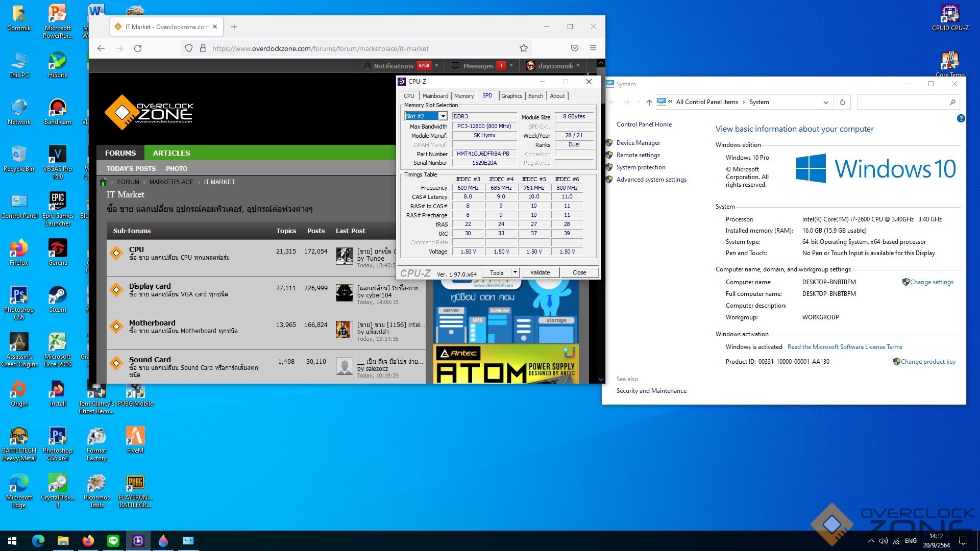The image size is (980, 551).
Task: Switch to the CPU-Z Memory tab
Action: tap(463, 96)
